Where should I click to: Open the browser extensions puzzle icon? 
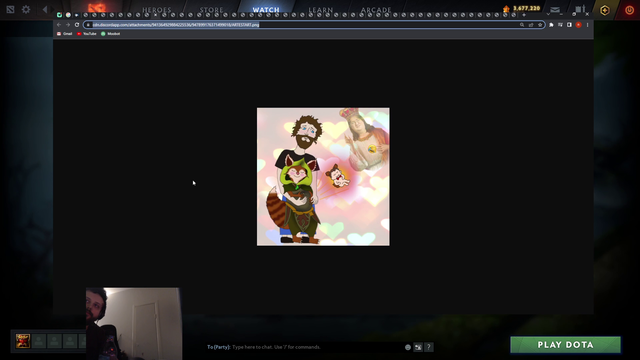(x=551, y=25)
